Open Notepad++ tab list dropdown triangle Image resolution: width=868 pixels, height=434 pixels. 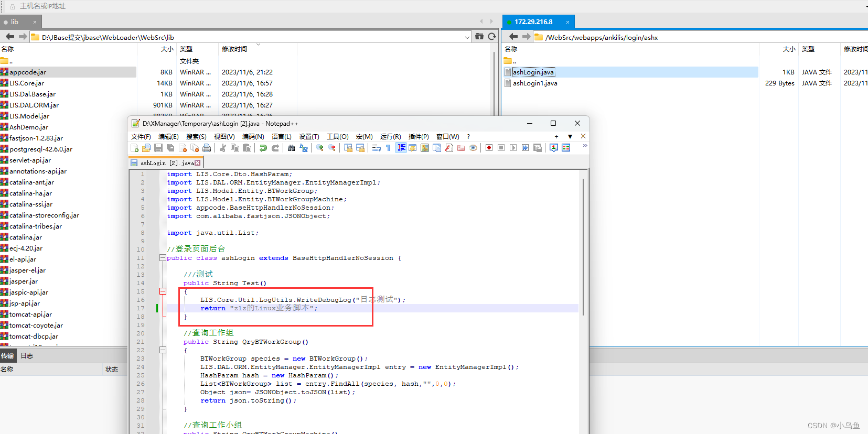[570, 137]
